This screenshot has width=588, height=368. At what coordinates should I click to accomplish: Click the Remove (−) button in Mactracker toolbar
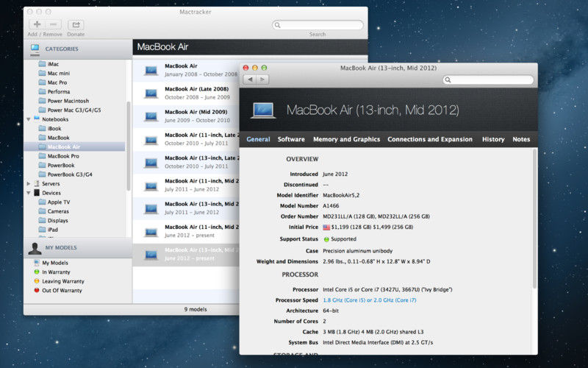pyautogui.click(x=53, y=24)
